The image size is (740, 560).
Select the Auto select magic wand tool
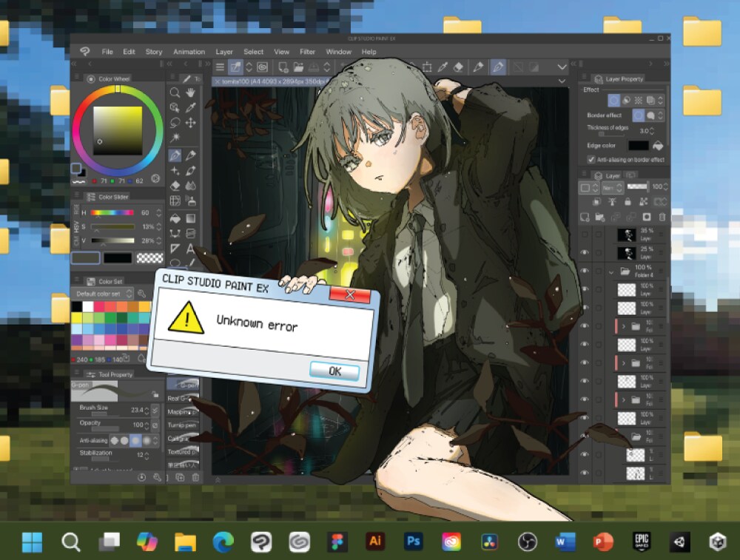(175, 138)
